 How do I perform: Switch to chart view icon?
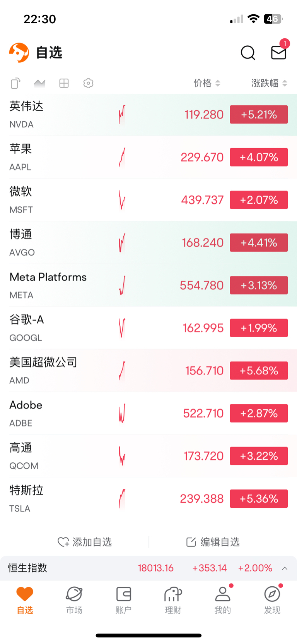point(39,83)
